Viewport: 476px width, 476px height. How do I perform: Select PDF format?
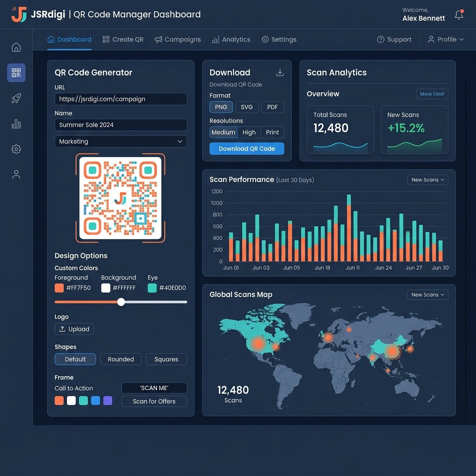[272, 107]
